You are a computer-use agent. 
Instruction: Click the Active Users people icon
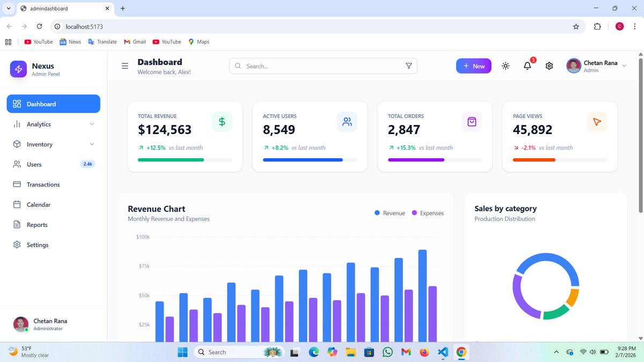point(347,122)
